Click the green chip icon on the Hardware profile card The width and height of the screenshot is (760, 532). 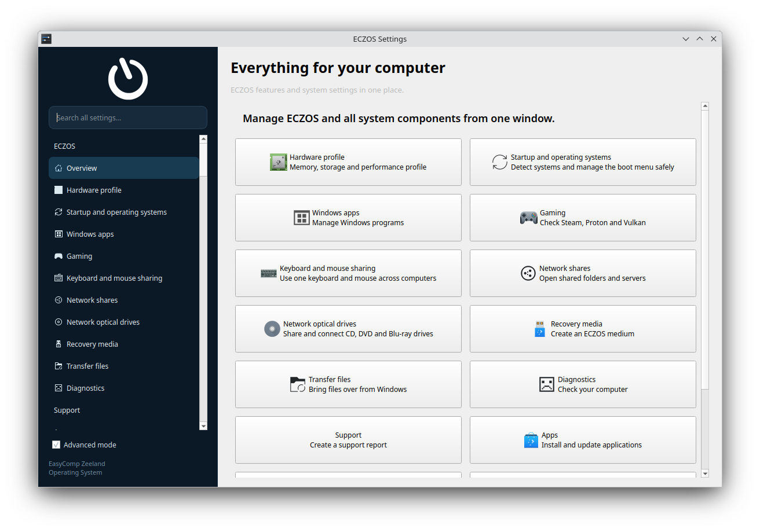(279, 162)
